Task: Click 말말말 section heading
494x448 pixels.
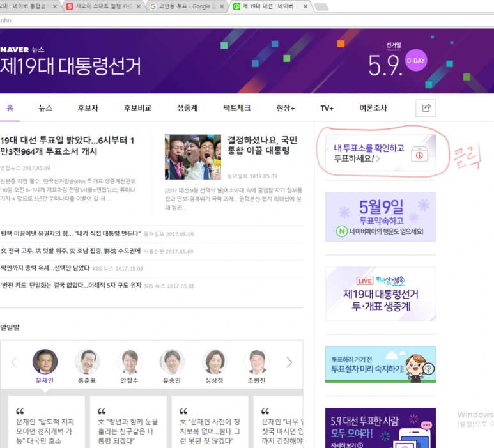Action: [10, 327]
